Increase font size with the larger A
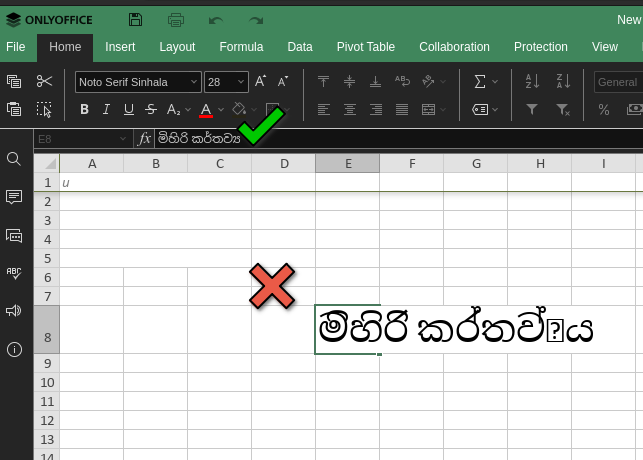Viewport: 643px width, 460px height. tap(260, 81)
